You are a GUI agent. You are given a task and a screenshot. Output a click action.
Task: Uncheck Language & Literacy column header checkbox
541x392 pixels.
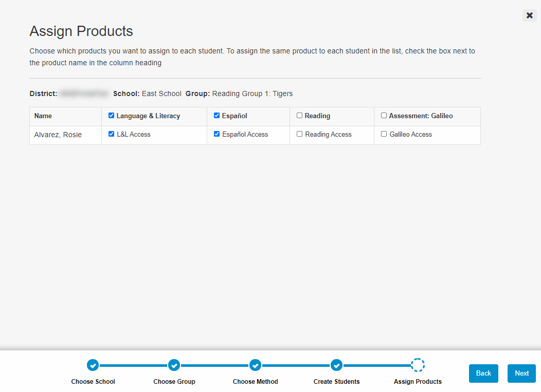[x=111, y=116]
